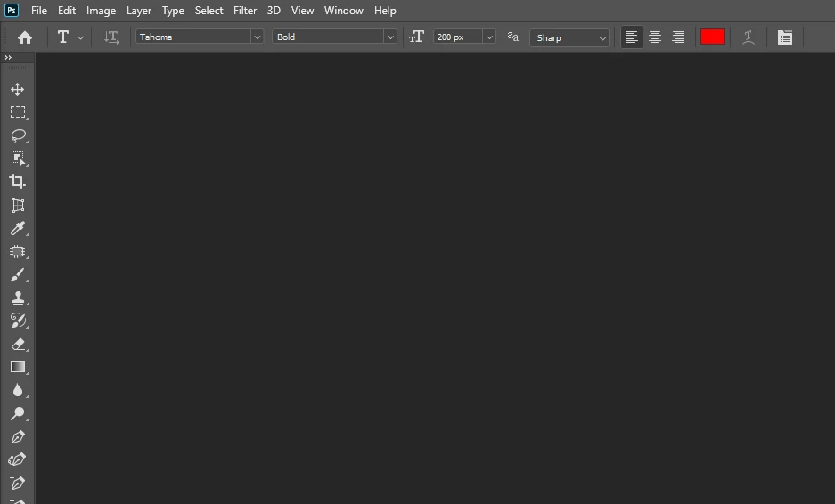The width and height of the screenshot is (835, 504).
Task: Select the Curvature Pen tool
Action: (x=18, y=483)
